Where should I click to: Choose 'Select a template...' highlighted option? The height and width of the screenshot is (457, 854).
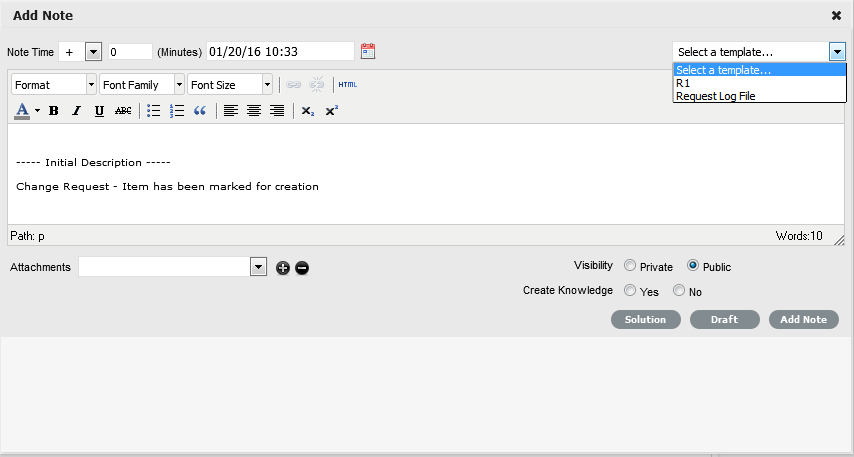(760, 70)
